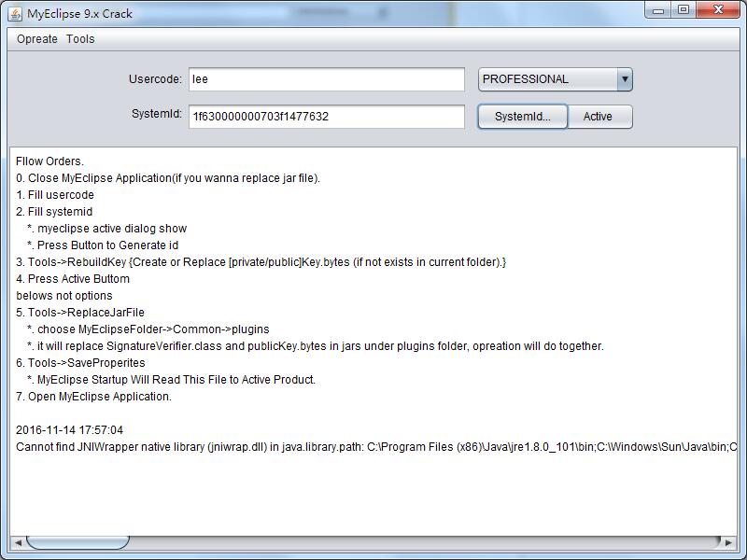Click the 'belows not options' line
The width and height of the screenshot is (747, 560).
(x=63, y=296)
